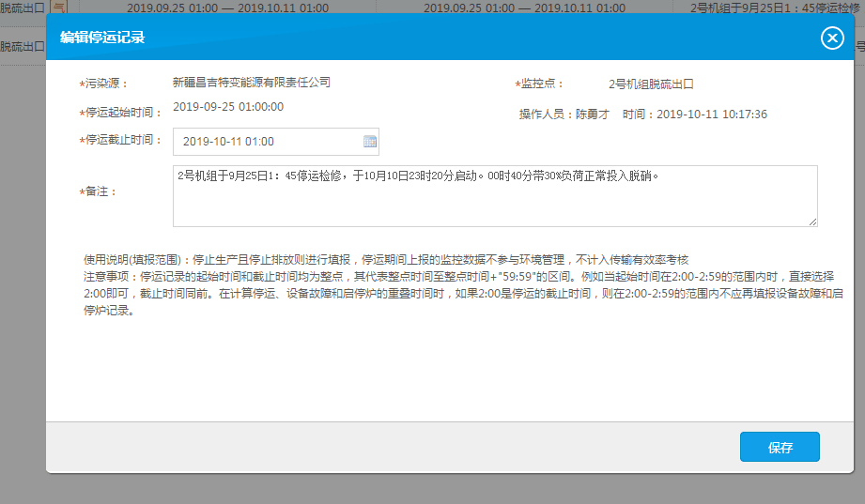Open calendar picker for 停运截止时间
This screenshot has width=865, height=504.
pyautogui.click(x=370, y=142)
